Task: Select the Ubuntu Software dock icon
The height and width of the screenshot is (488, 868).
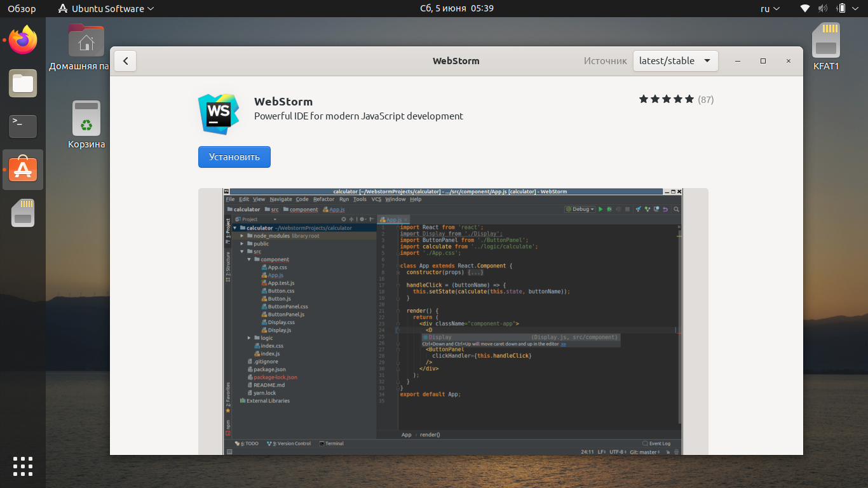Action: (23, 170)
